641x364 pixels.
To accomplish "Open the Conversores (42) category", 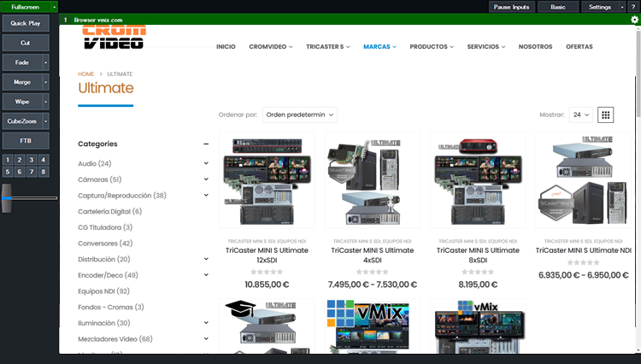I will (105, 243).
